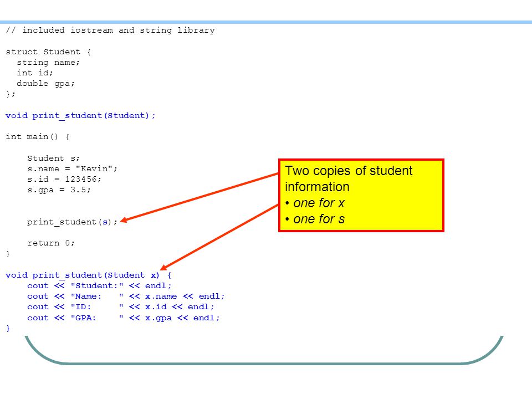Click the 'one for x' bullet
The width and height of the screenshot is (532, 399).
(315, 203)
